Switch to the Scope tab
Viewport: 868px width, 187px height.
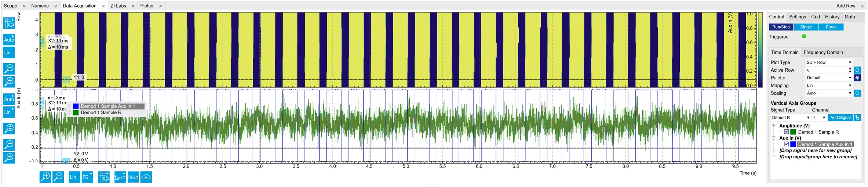(11, 6)
